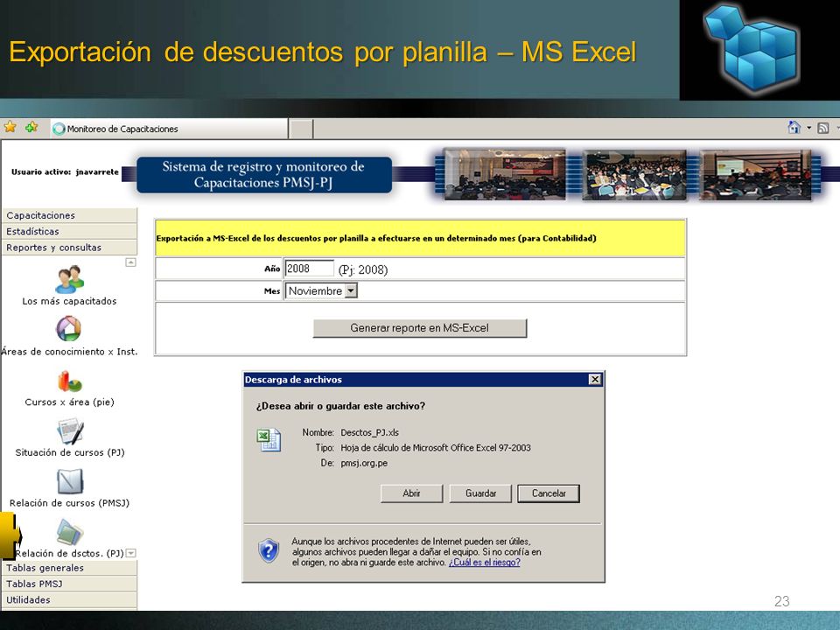Click the browser Home icon
840x630 pixels.
[x=794, y=128]
